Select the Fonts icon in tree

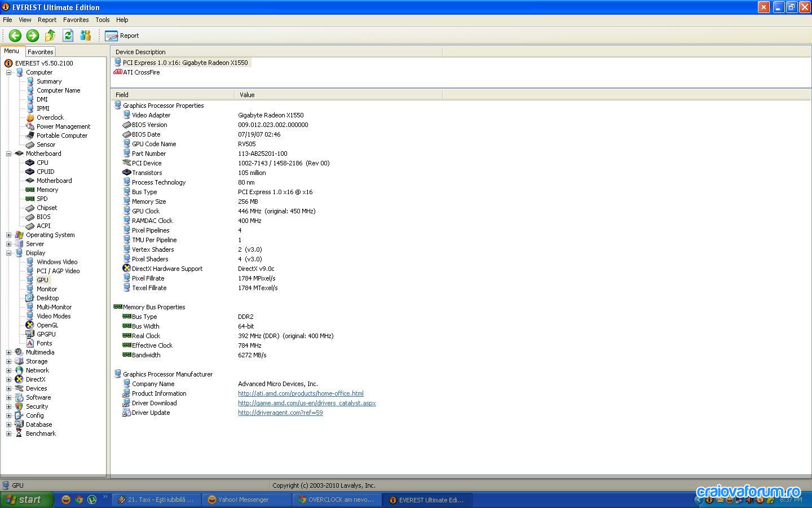coord(30,343)
